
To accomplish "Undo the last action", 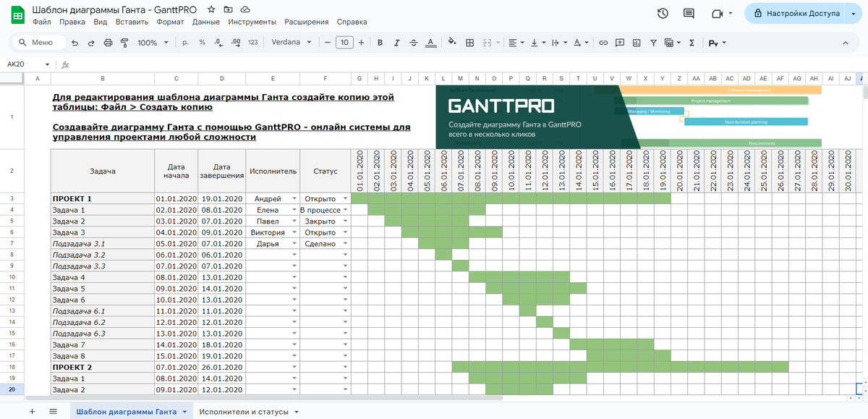I will [x=75, y=43].
